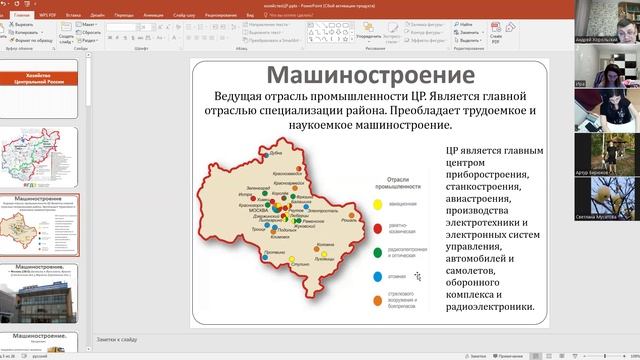Click the Create PDF icon
The image size is (640, 360).
(x=496, y=28)
